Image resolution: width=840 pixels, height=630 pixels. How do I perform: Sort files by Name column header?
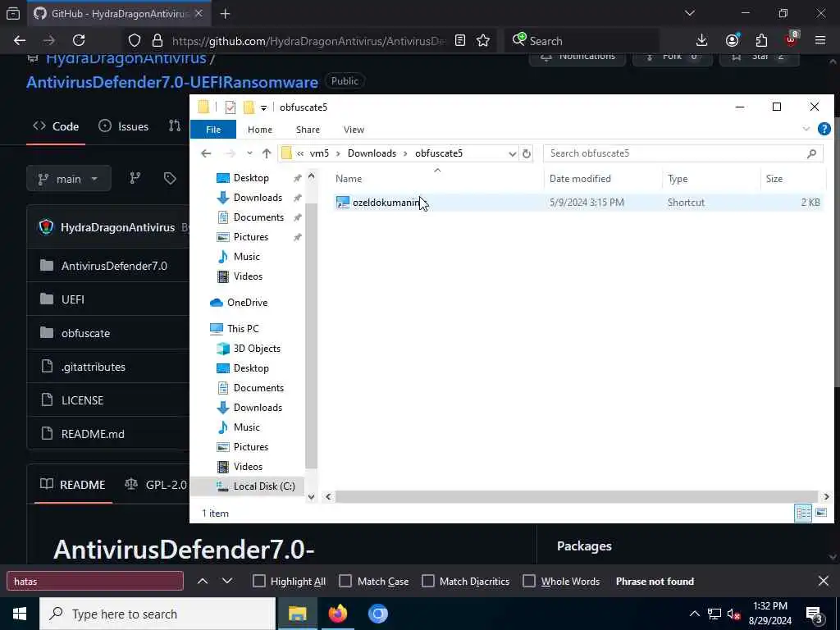[437, 179]
